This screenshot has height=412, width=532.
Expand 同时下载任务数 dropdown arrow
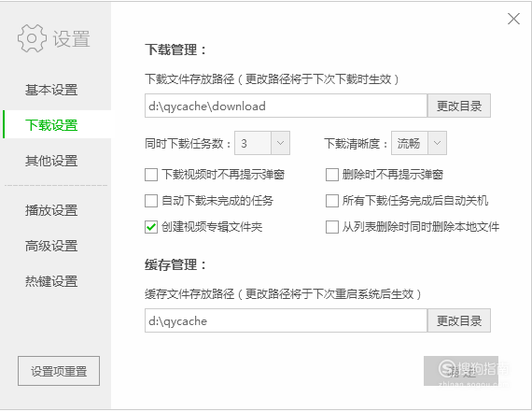click(280, 143)
